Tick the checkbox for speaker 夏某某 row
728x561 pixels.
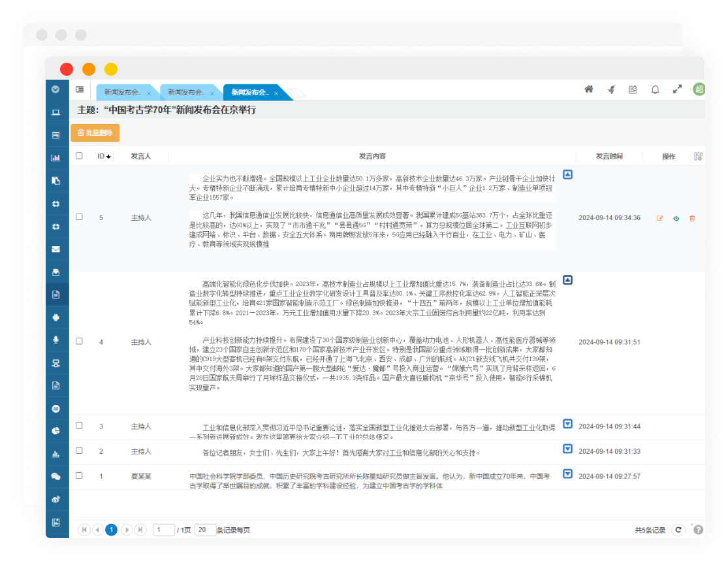[79, 476]
